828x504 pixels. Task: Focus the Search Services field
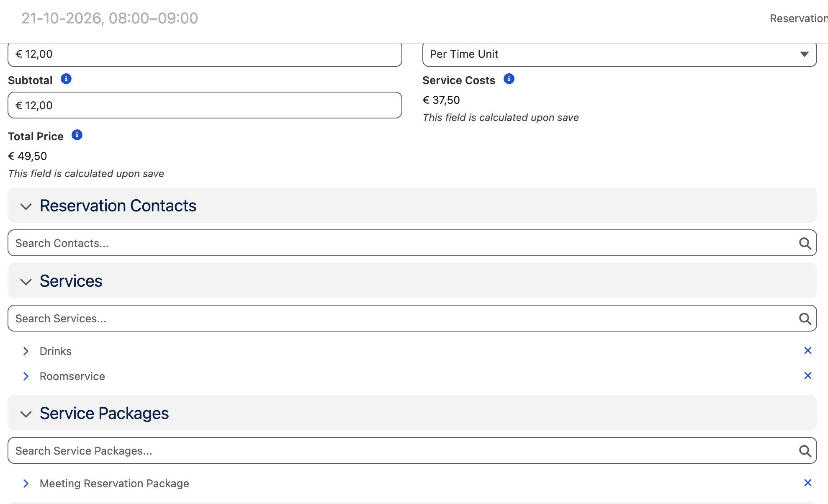pos(412,318)
